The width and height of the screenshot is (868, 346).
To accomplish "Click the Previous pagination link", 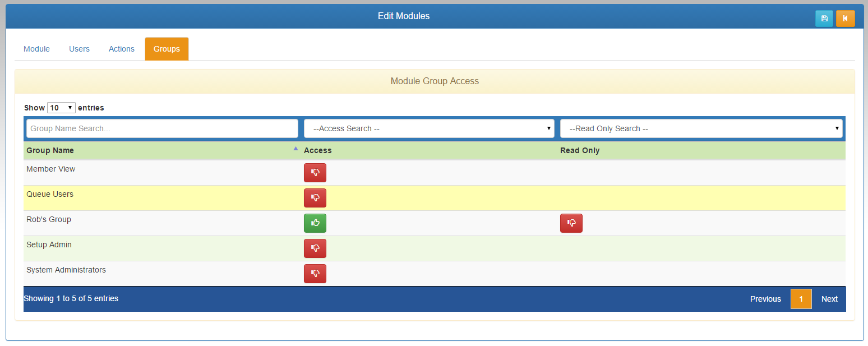I will (x=765, y=299).
